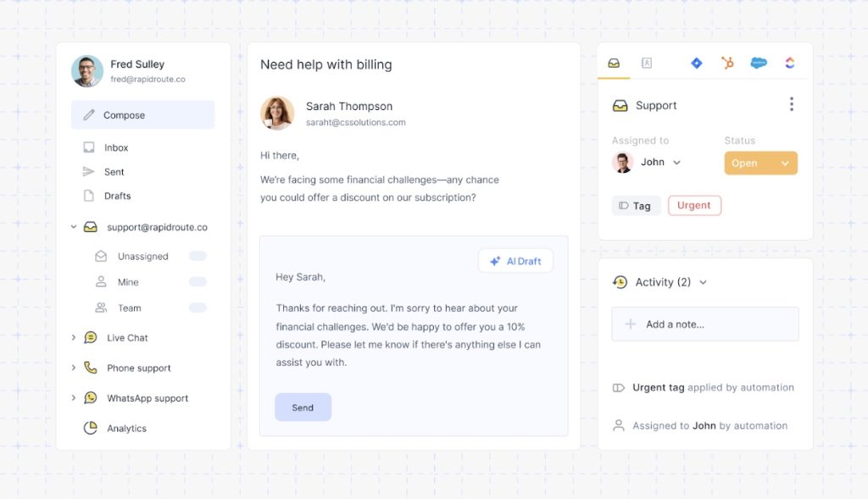Click the Add a note field
868x499 pixels.
click(x=704, y=324)
